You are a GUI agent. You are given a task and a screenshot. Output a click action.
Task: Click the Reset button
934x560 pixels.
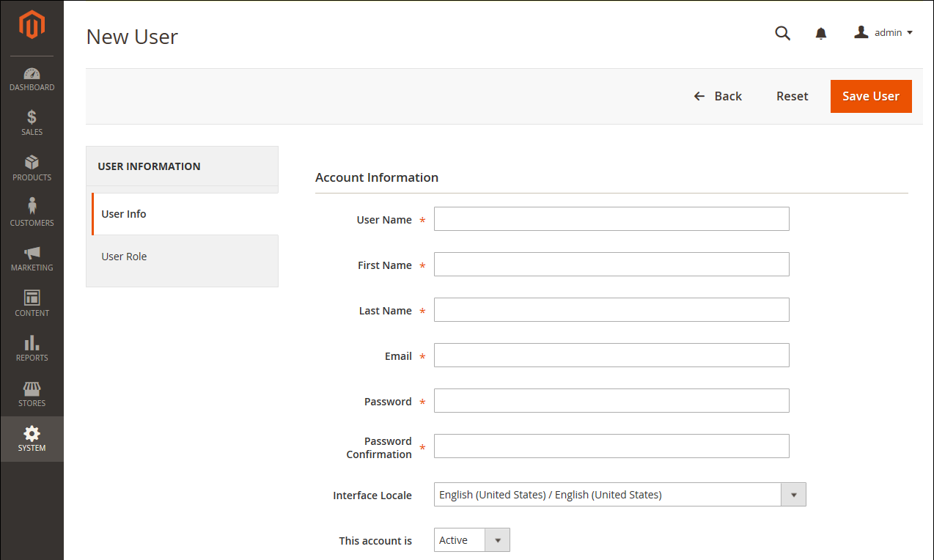(793, 96)
